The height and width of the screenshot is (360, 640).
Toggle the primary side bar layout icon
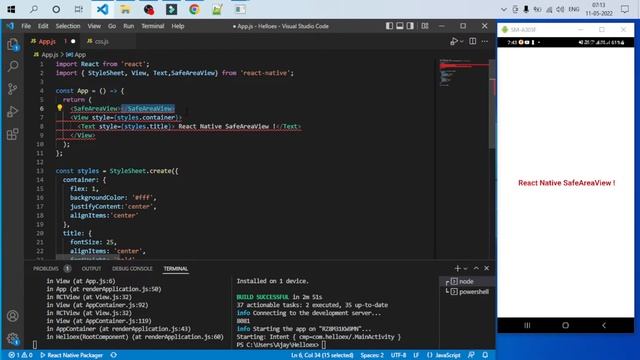tap(389, 26)
